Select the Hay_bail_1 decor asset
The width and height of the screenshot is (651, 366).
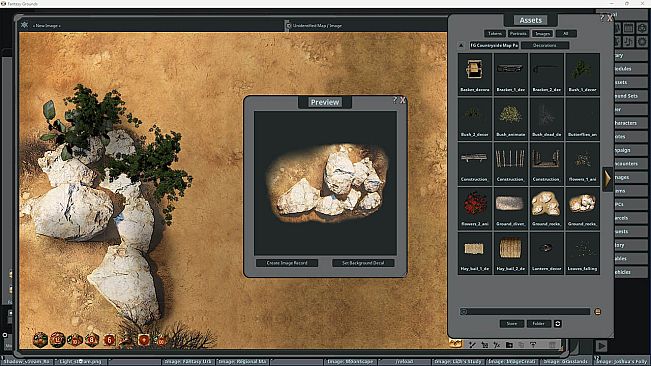tap(475, 253)
